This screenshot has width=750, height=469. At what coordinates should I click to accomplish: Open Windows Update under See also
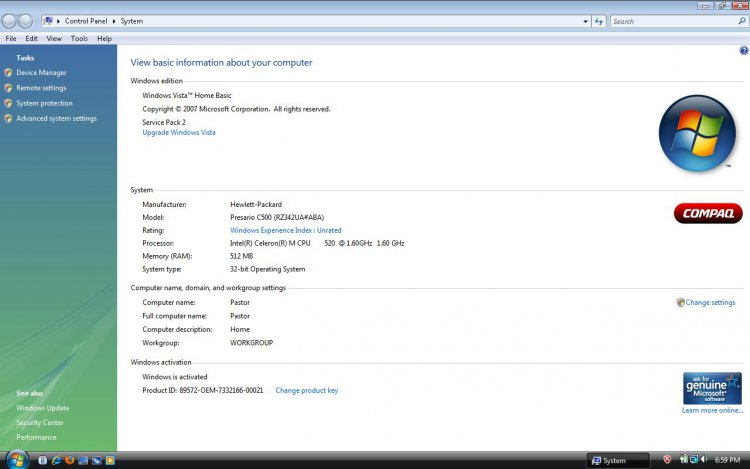(43, 408)
